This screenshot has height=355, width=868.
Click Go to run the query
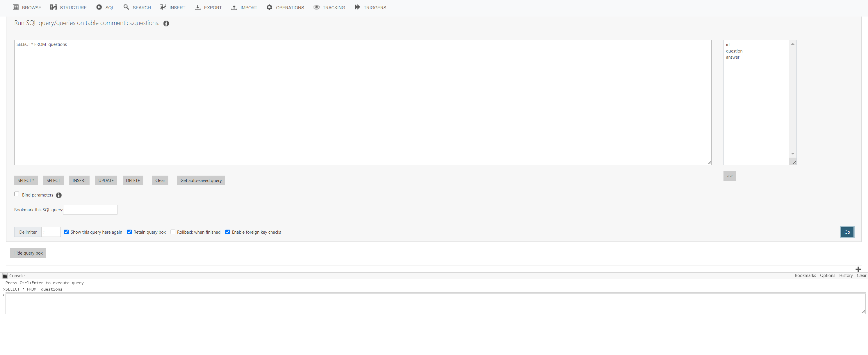(x=847, y=232)
